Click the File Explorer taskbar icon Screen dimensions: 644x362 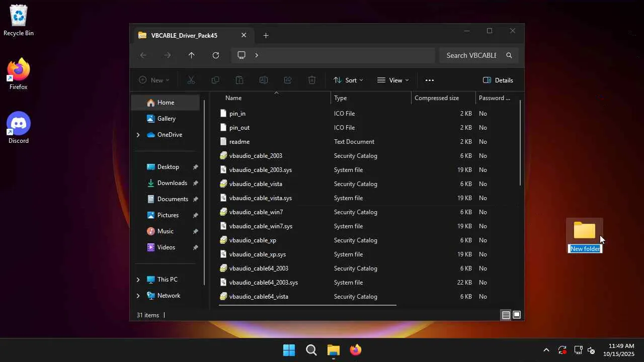coord(334,350)
